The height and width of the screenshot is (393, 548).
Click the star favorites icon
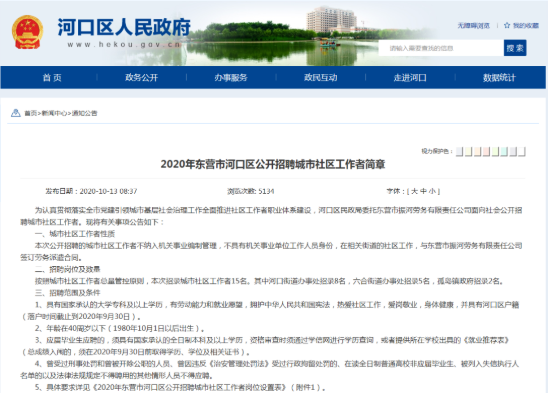click(507, 26)
